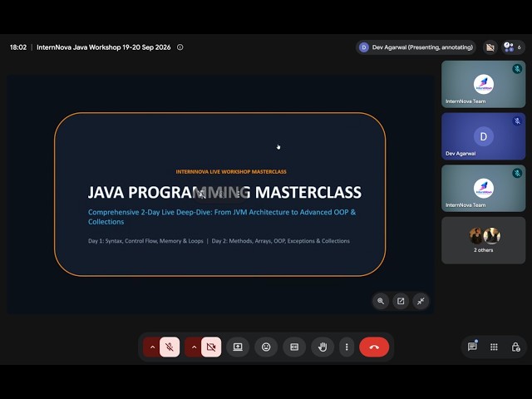The width and height of the screenshot is (532, 399).
Task: Expand video settings chevron
Action: (194, 347)
